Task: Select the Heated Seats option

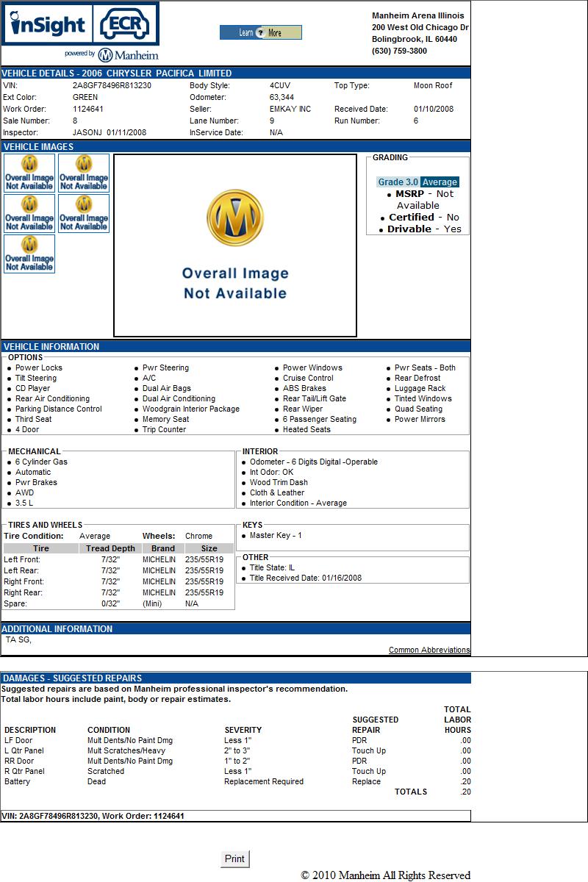Action: tap(306, 429)
